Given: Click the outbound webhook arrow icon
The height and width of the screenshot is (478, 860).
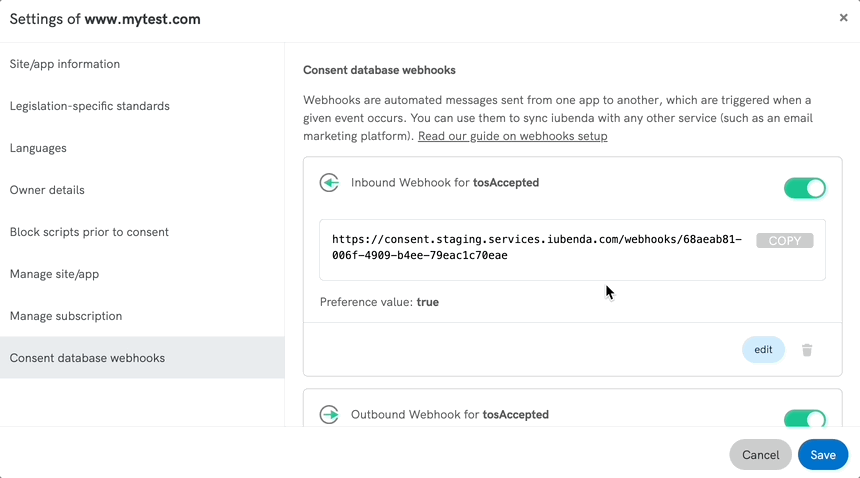Looking at the screenshot, I should pos(329,414).
